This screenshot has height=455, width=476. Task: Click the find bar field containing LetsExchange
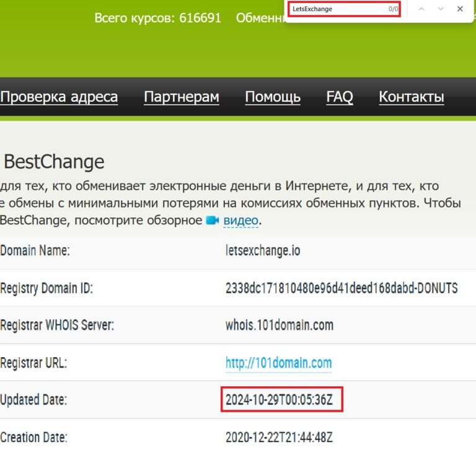click(338, 9)
